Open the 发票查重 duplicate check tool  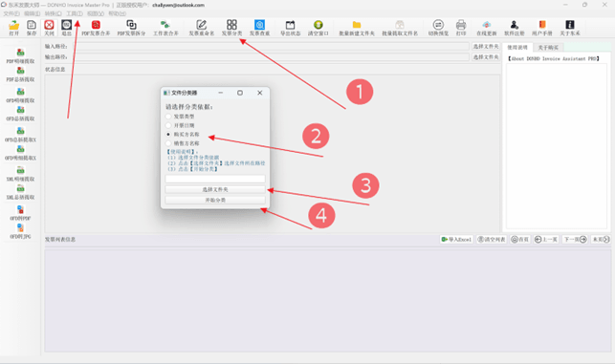pyautogui.click(x=259, y=28)
